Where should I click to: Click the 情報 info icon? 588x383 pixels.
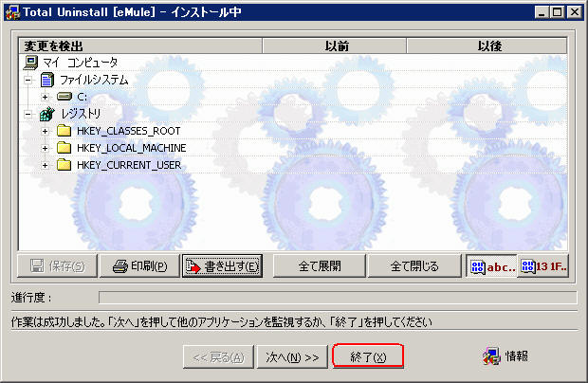491,356
